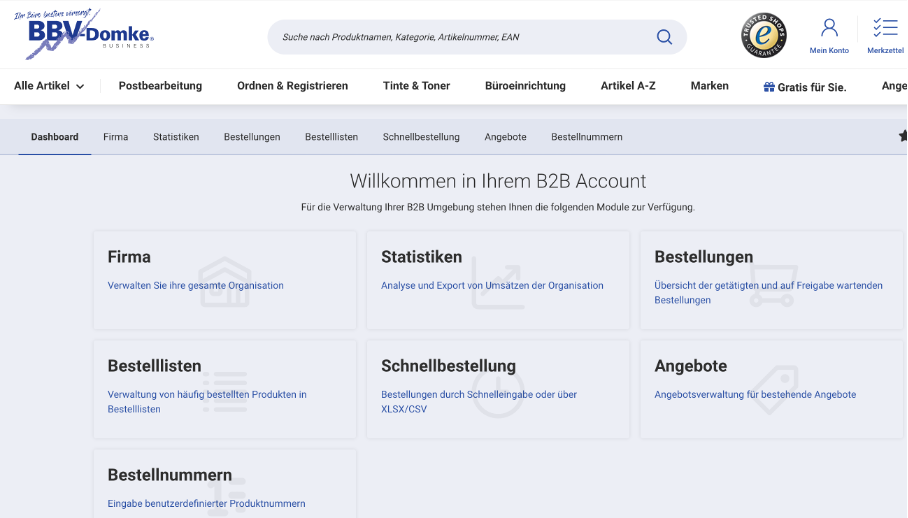
Task: Open Mein Konto user icon
Action: coord(829,28)
